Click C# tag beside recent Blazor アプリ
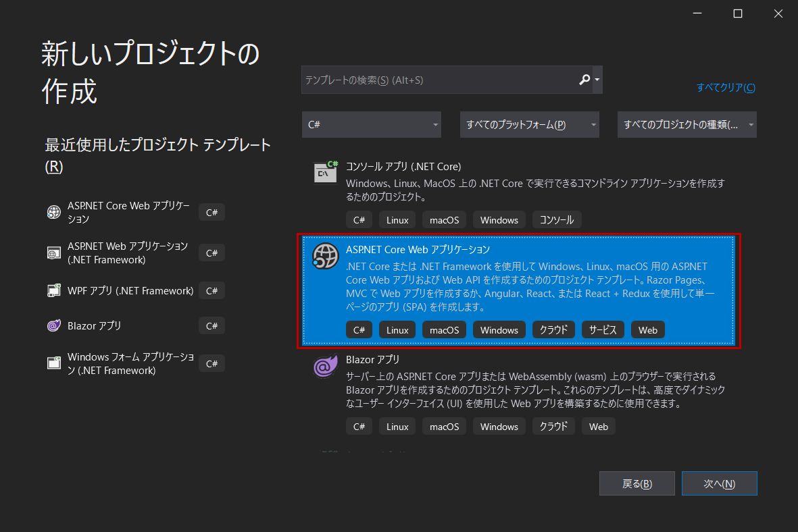The height and width of the screenshot is (532, 798). point(211,325)
